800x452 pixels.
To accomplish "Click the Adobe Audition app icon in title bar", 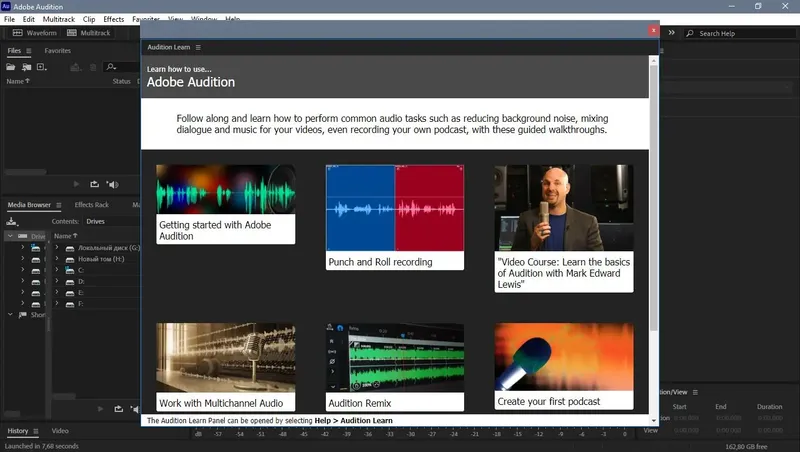I will pyautogui.click(x=6, y=6).
